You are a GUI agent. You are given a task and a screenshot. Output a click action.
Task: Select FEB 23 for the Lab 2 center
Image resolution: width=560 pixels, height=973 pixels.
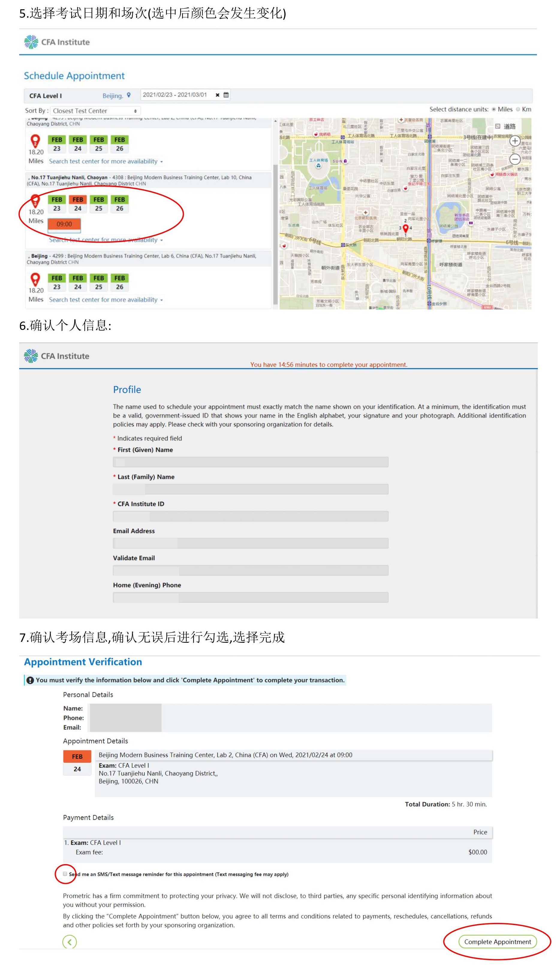click(57, 144)
